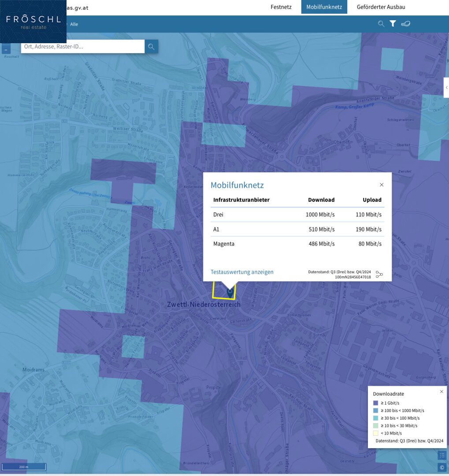Screen dimensions: 449x476
Task: Click the < 10 Mbit/s legend color swatch
Action: [x=375, y=433]
